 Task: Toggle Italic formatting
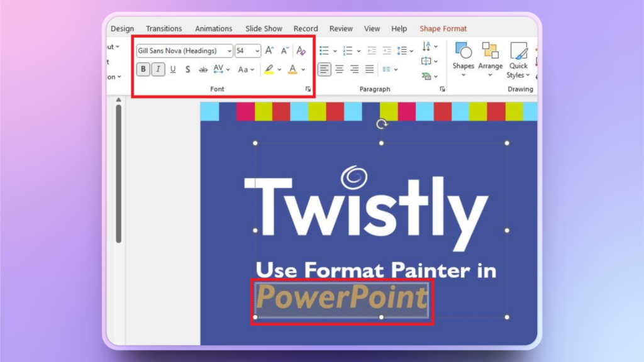[158, 69]
